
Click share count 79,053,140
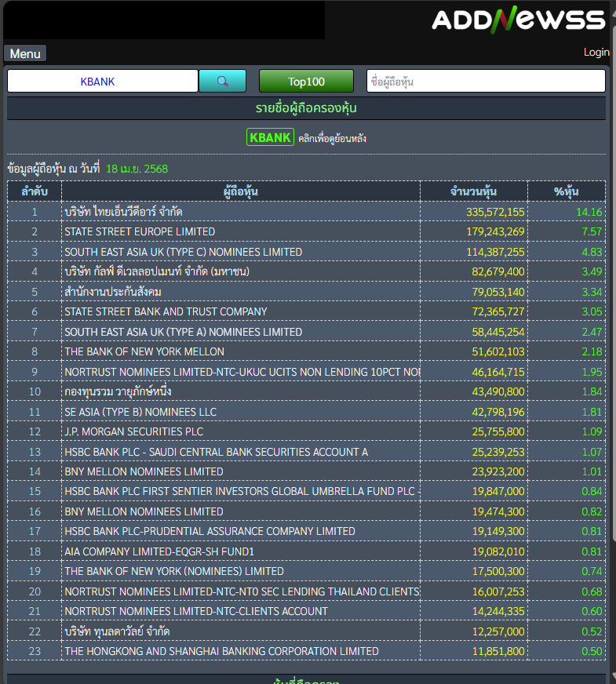(498, 292)
